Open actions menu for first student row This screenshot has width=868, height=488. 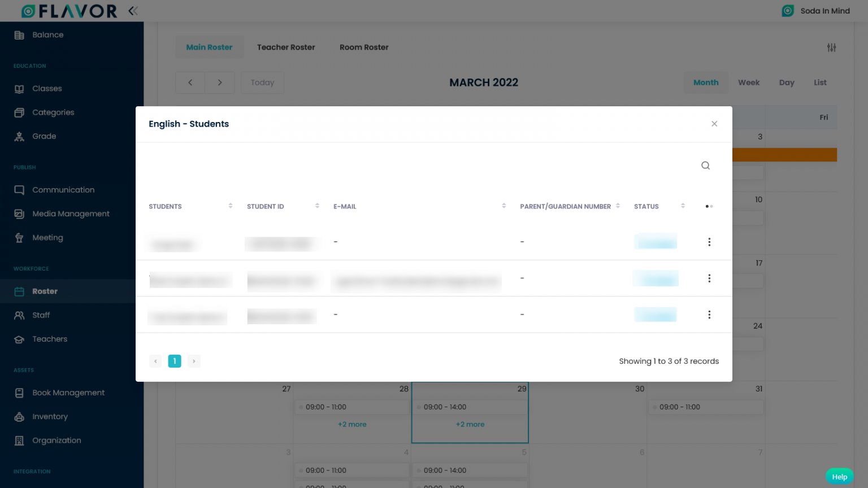709,242
